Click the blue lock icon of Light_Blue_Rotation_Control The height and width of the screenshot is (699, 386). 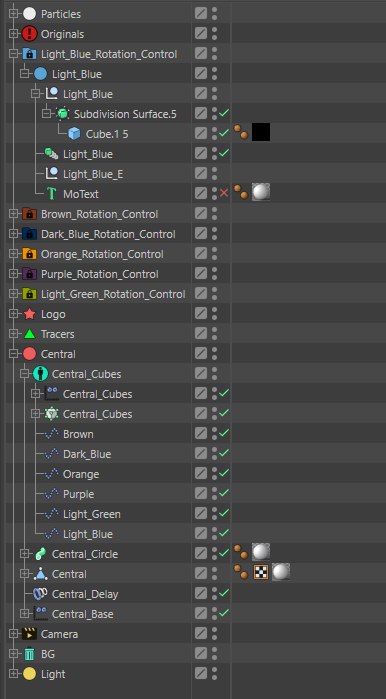pos(29,54)
